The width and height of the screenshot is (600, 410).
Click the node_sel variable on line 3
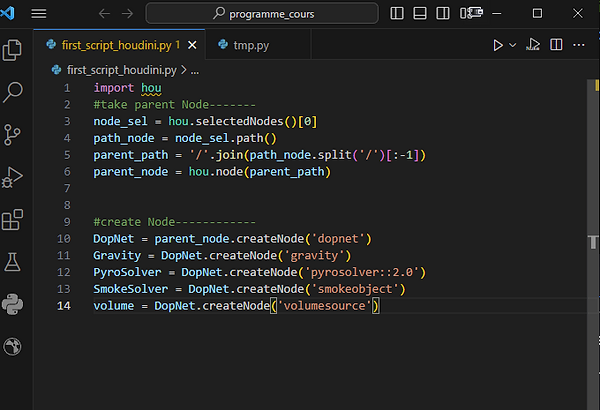tap(120, 122)
